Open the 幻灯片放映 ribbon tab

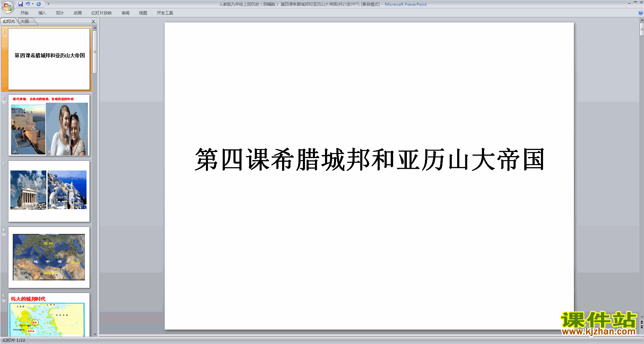(102, 13)
